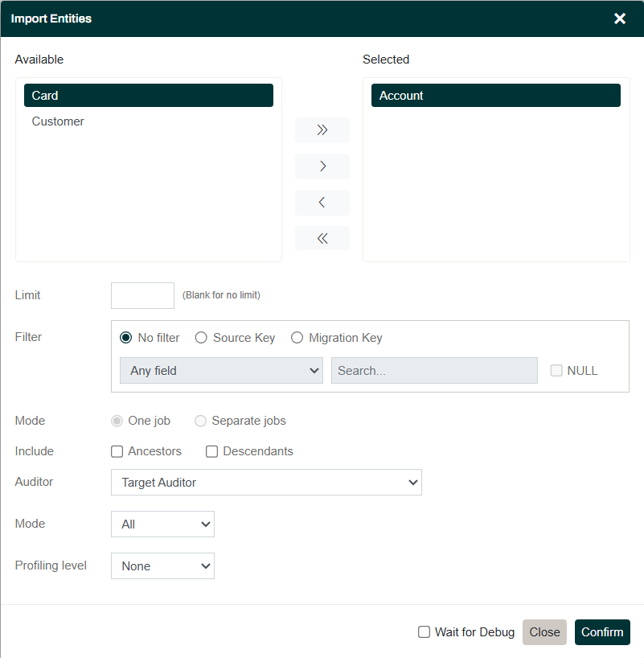Viewport: 644px width, 658px height.
Task: Tick the Wait for Debug checkbox
Action: [425, 632]
